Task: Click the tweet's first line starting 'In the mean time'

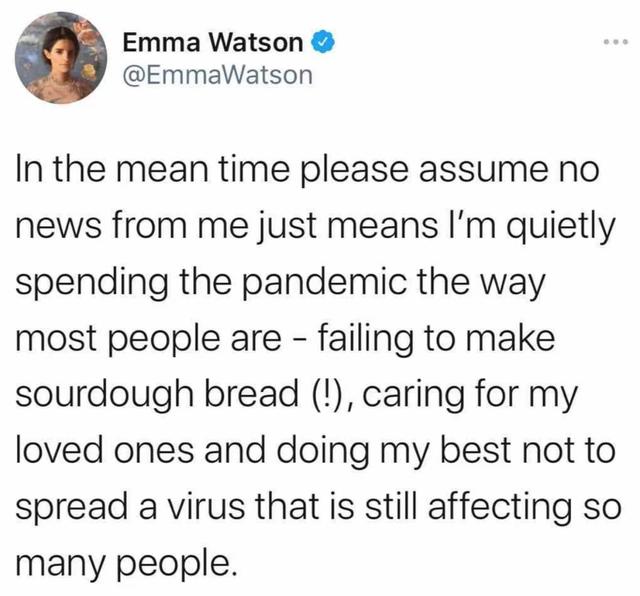Action: (x=308, y=170)
